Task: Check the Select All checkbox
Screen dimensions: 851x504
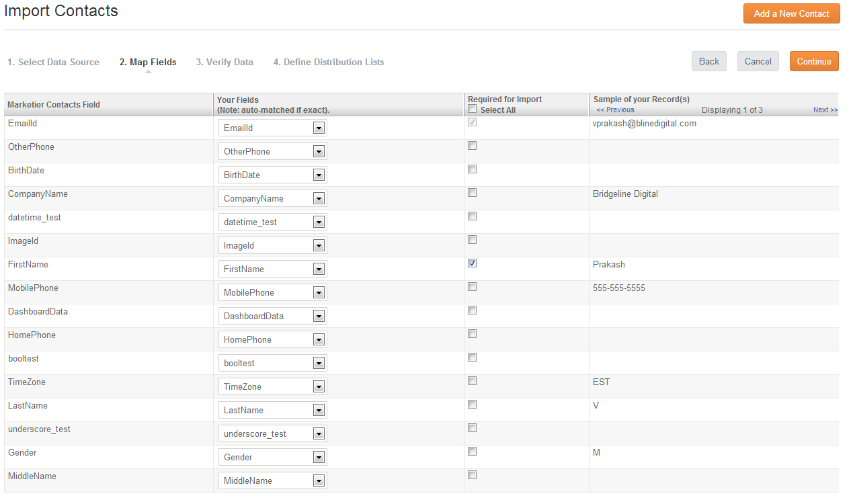Action: pos(473,109)
